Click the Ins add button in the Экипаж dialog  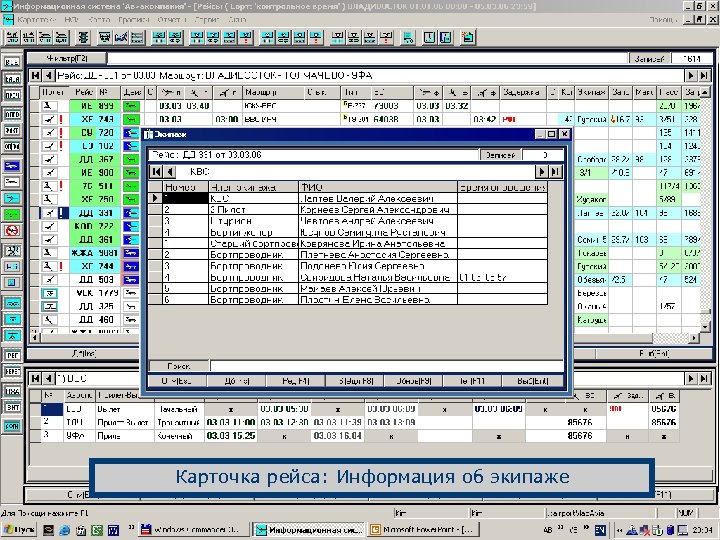(x=236, y=381)
